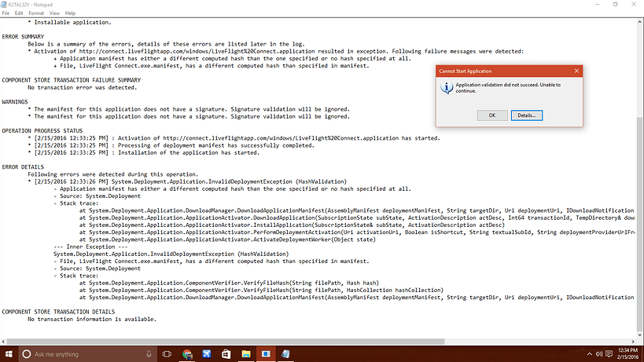Click the horizontal scrollbar thumb in Notepad
This screenshot has width=644, height=362.
tap(226, 342)
